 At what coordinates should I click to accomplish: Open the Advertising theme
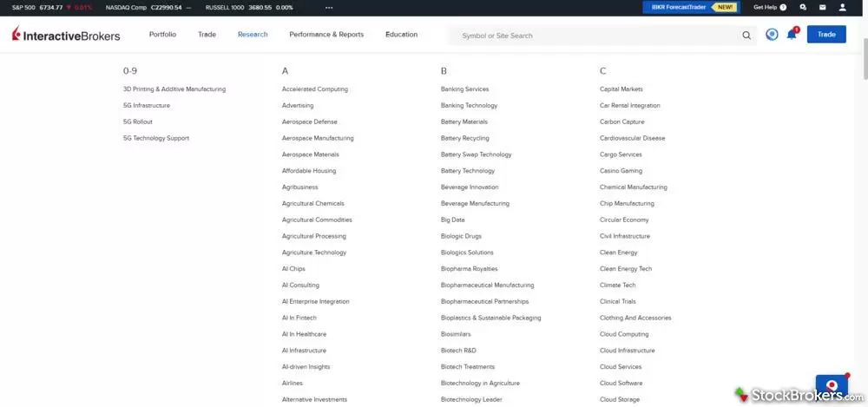[298, 105]
